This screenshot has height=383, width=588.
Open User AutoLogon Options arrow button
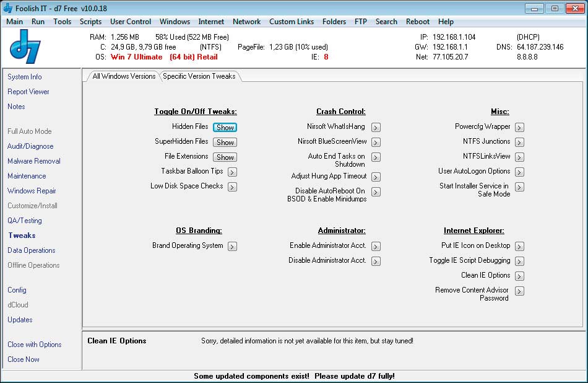[519, 172]
